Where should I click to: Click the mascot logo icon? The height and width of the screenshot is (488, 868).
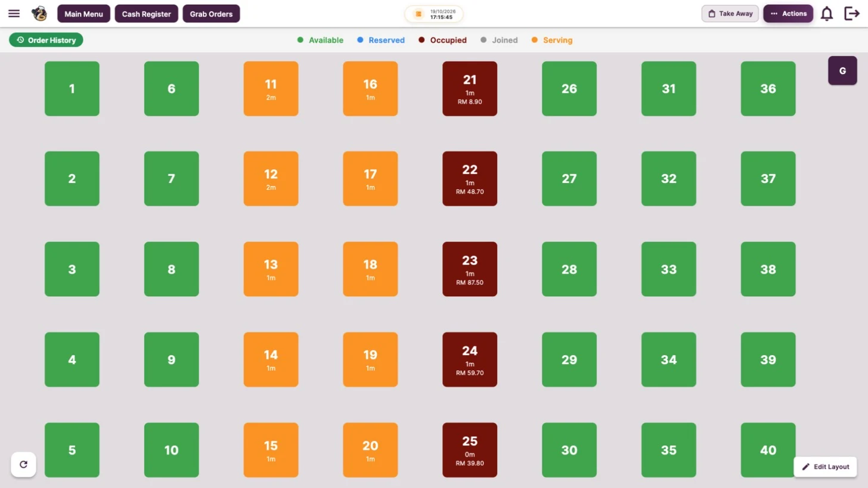(x=39, y=14)
